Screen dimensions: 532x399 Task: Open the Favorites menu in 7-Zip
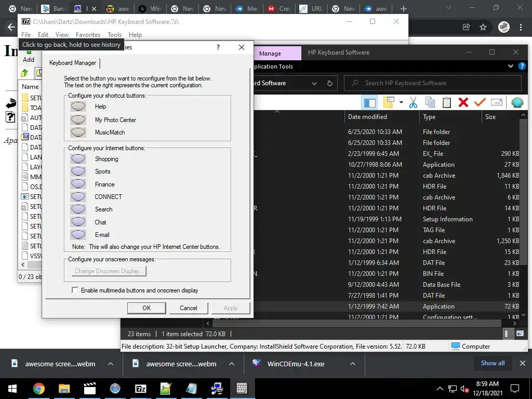[88, 35]
